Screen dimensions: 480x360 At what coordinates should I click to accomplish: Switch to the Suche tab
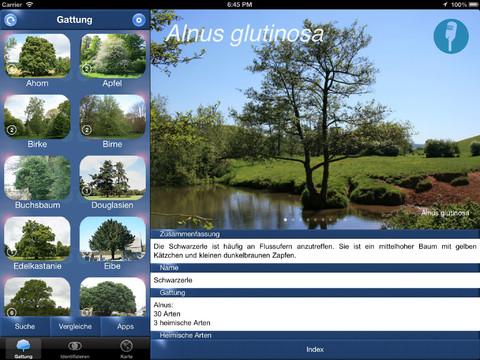[x=25, y=327]
